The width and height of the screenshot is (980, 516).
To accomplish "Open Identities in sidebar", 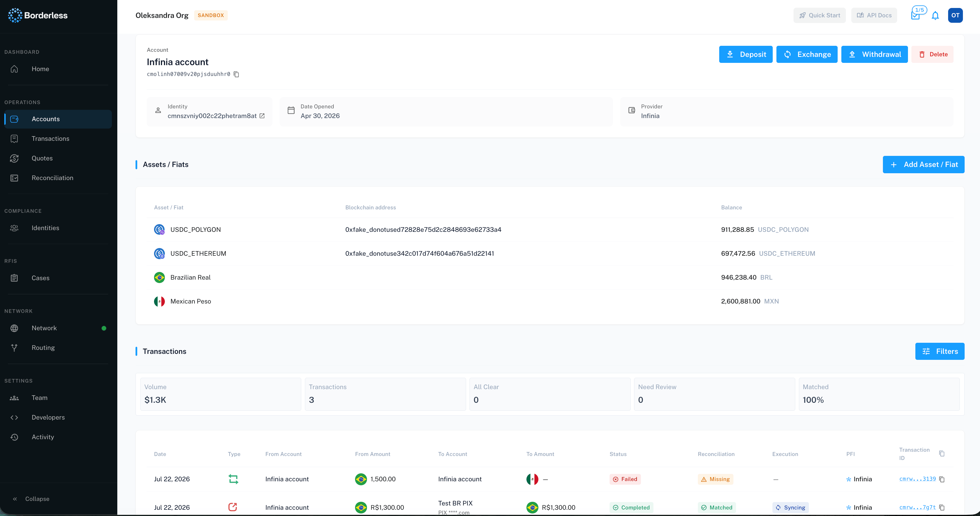I will 58,228.
